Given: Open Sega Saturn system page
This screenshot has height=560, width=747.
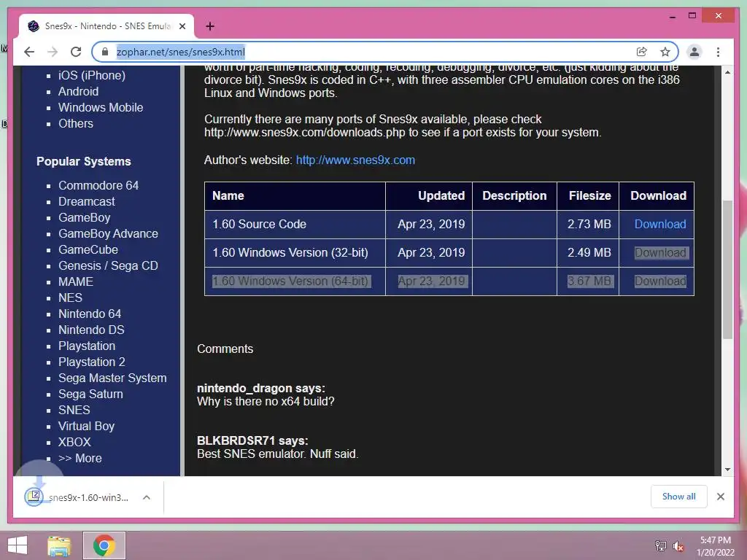Looking at the screenshot, I should point(90,394).
